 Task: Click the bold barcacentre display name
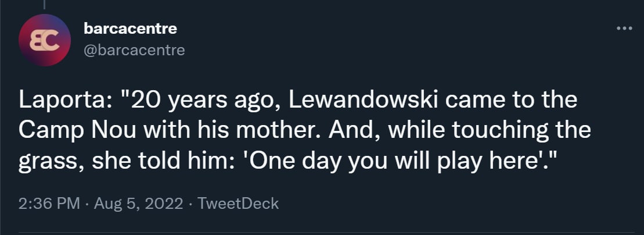pos(131,28)
